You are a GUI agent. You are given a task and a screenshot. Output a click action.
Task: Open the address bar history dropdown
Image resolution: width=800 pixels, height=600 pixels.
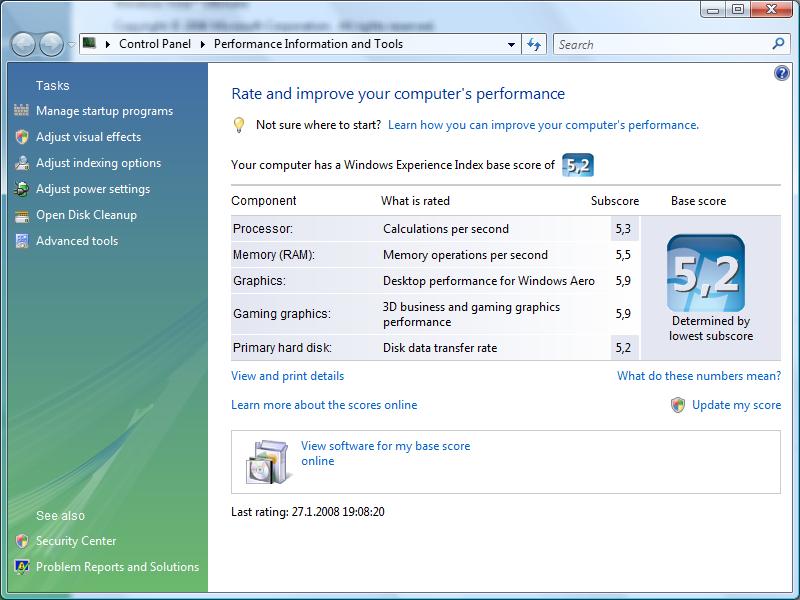coord(511,45)
